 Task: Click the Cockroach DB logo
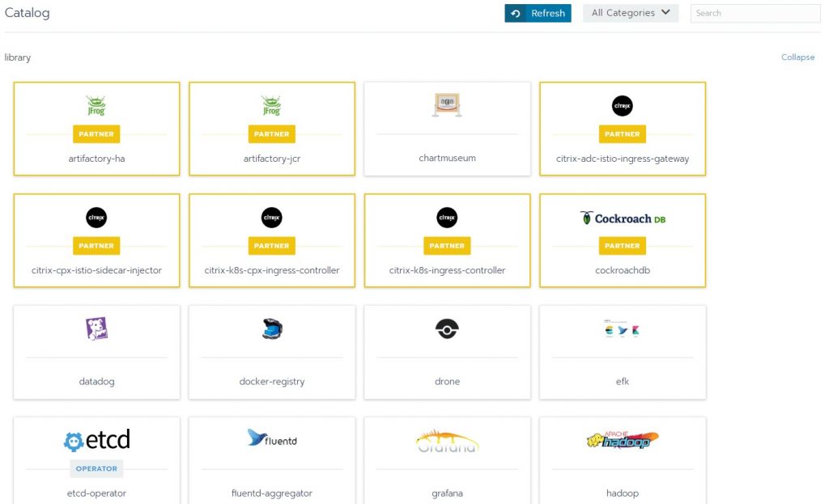(x=623, y=218)
